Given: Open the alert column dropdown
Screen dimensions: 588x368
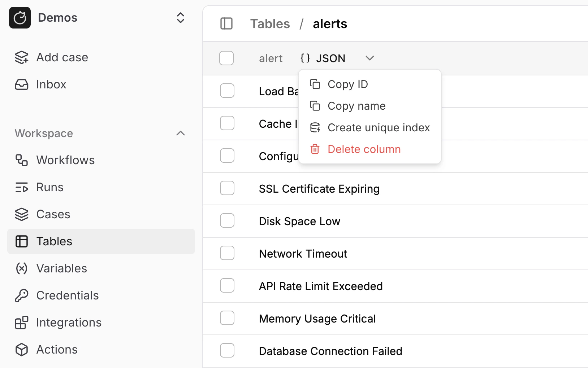Looking at the screenshot, I should pos(369,58).
